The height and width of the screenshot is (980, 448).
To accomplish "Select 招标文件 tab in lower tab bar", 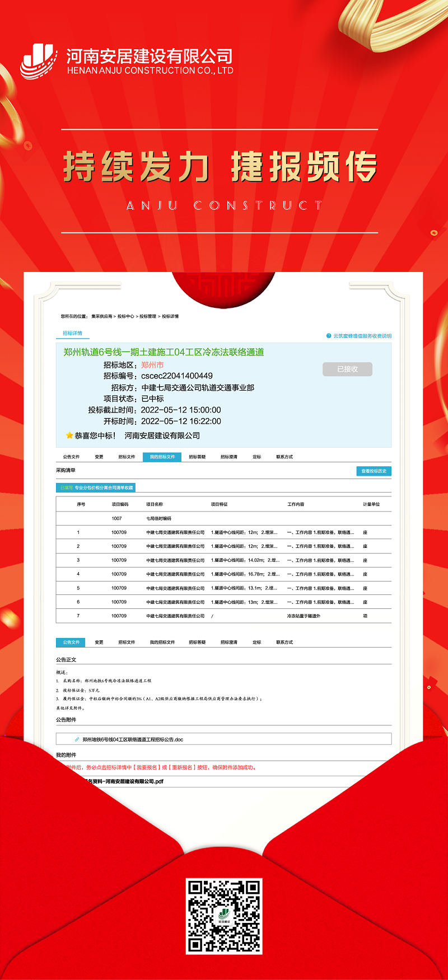I will tap(127, 642).
